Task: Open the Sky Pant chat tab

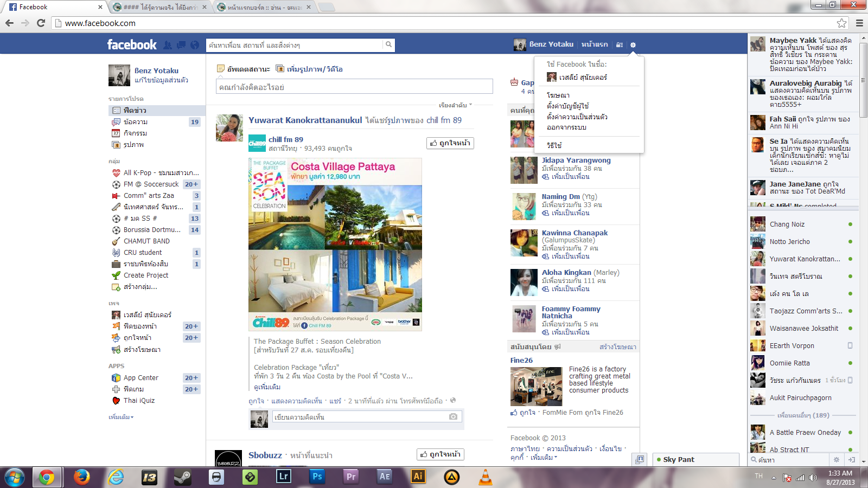Action: (695, 459)
